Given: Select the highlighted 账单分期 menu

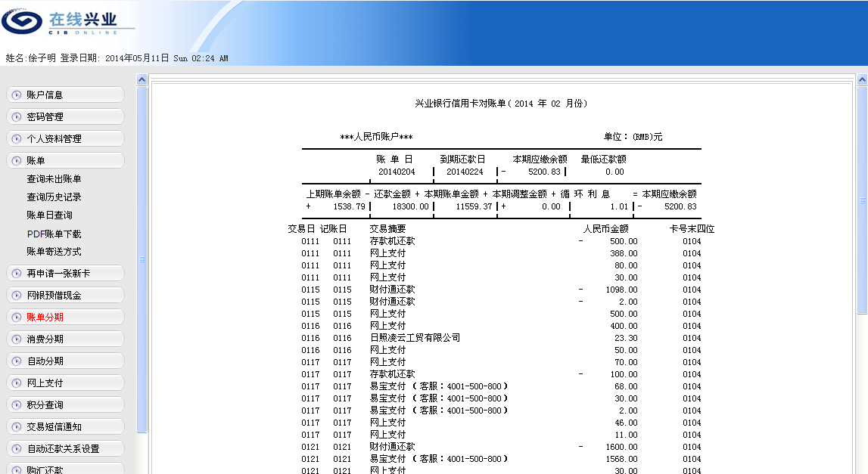Looking at the screenshot, I should click(65, 318).
